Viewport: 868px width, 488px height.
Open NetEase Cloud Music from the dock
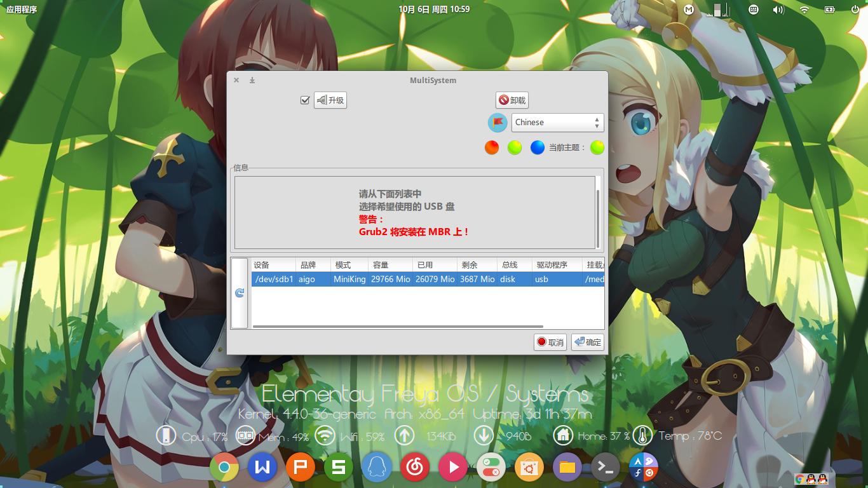(x=414, y=466)
